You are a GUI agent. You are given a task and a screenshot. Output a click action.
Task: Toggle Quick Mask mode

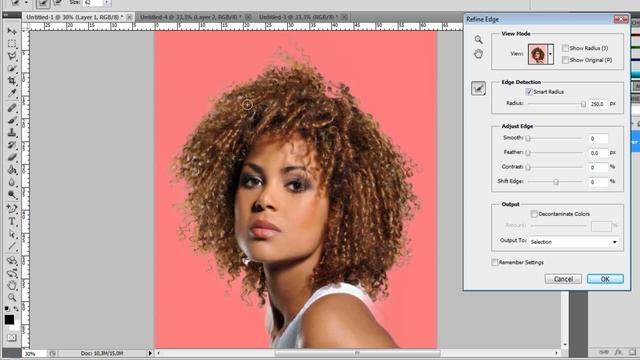12,338
